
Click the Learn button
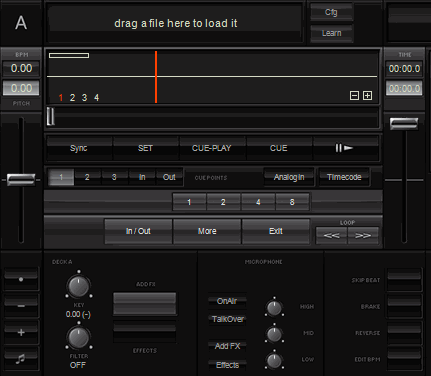pyautogui.click(x=331, y=33)
